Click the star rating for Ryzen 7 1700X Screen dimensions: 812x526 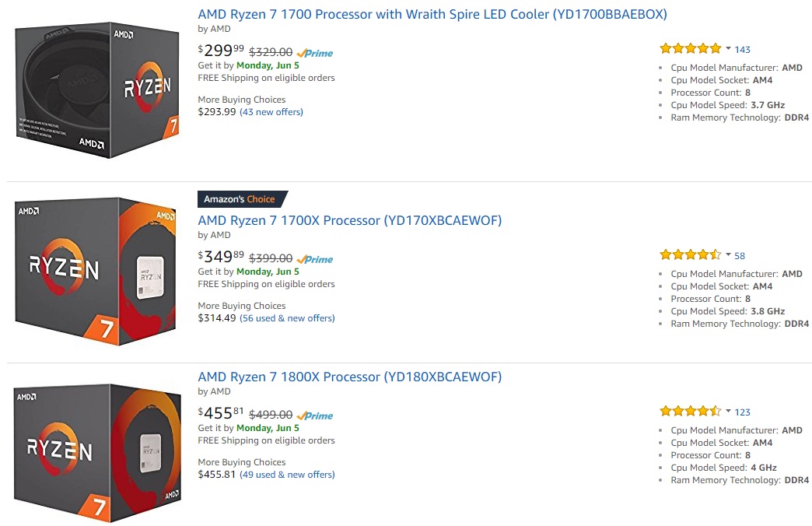point(689,254)
